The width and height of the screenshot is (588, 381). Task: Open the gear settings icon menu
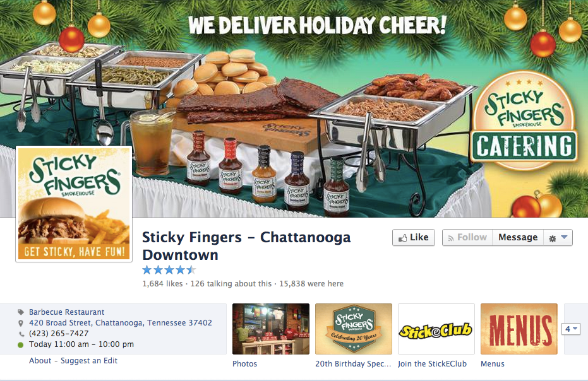tap(553, 238)
